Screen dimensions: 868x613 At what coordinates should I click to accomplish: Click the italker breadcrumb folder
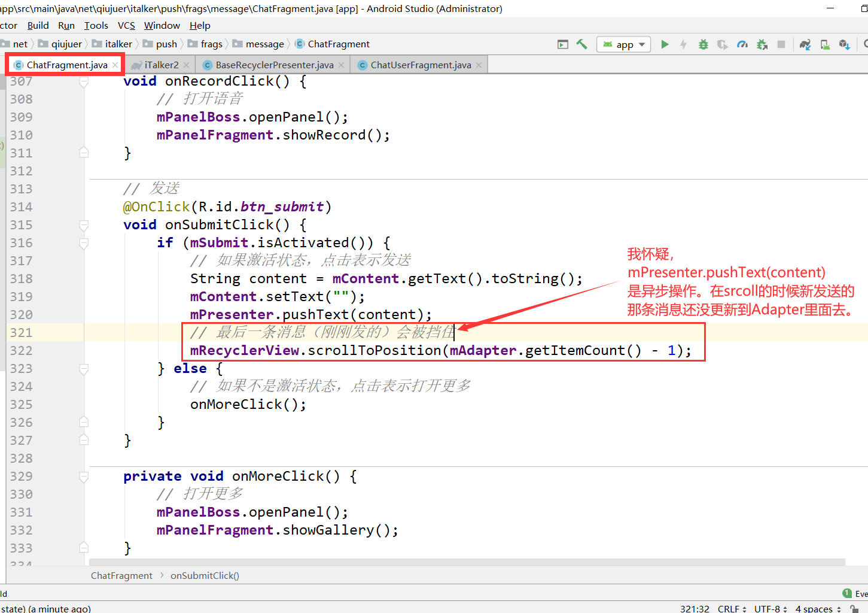[112, 44]
